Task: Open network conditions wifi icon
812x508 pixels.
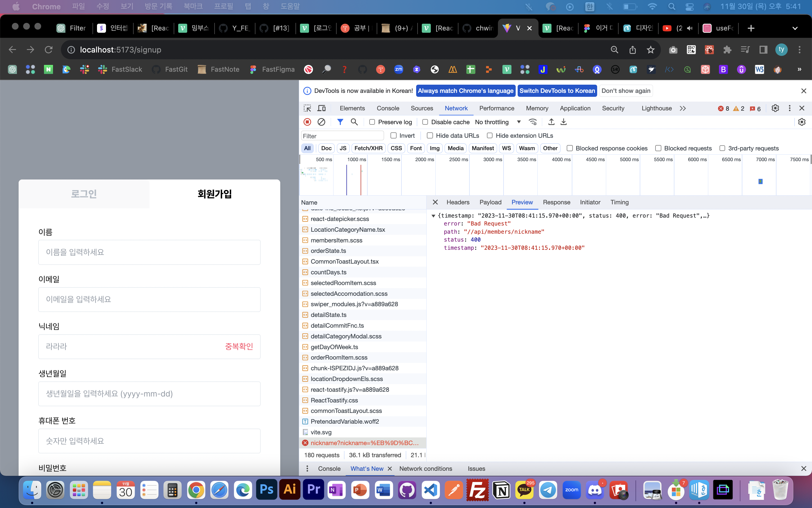Action: [533, 122]
